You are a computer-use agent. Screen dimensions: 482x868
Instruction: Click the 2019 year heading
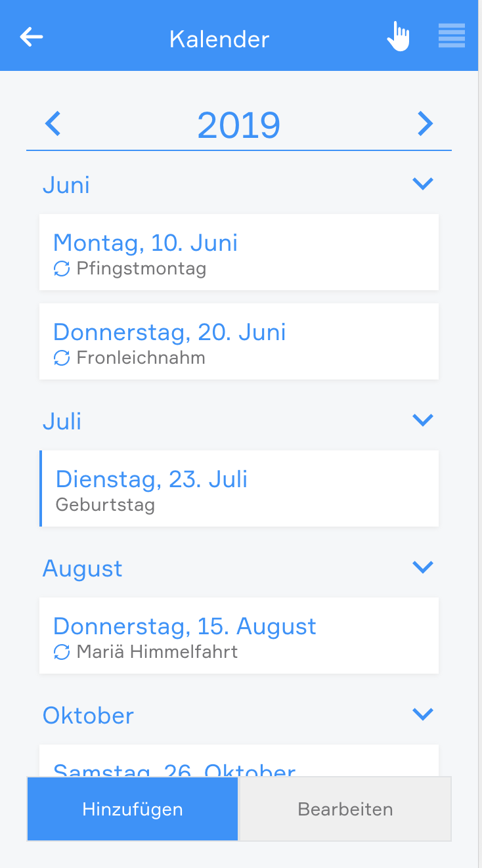239,125
